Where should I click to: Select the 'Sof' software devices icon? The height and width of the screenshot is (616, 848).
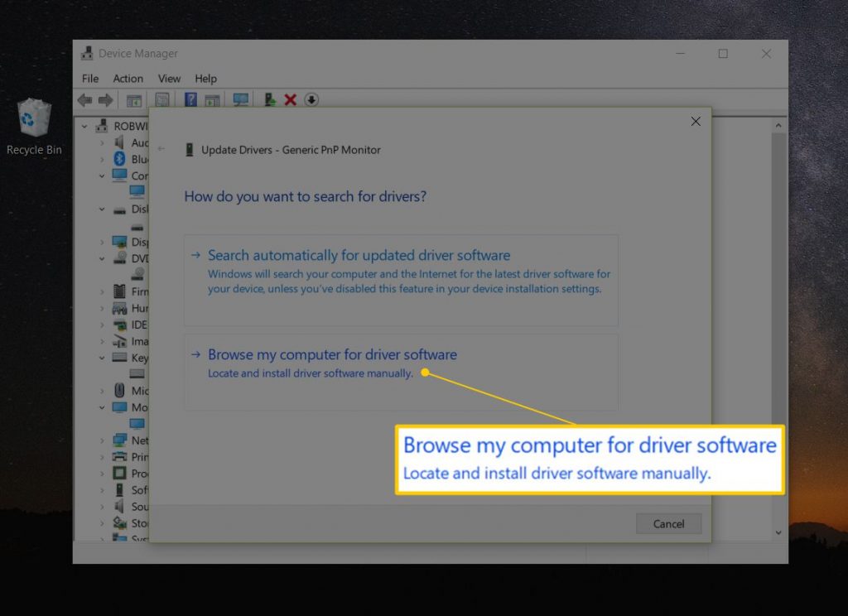click(x=119, y=490)
